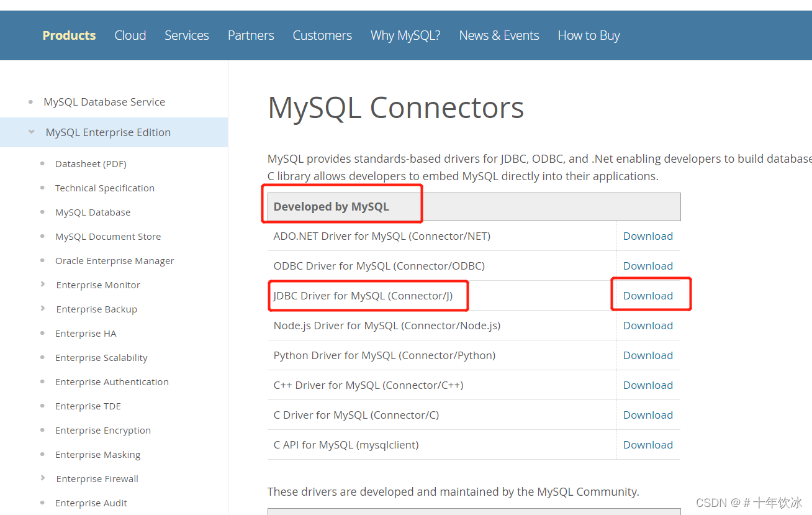Open Enterprise Audit sidebar link
This screenshot has width=812, height=515.
[91, 503]
